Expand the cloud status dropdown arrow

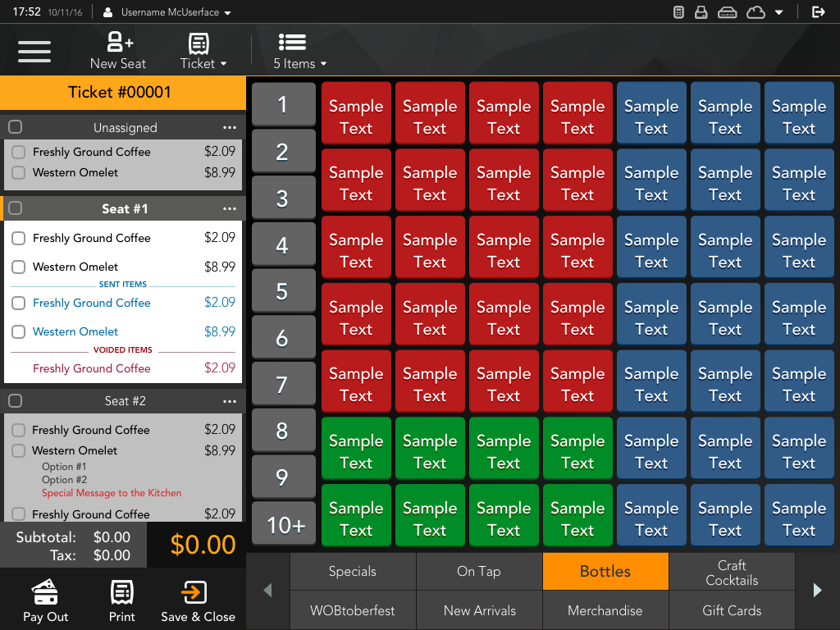click(x=779, y=12)
